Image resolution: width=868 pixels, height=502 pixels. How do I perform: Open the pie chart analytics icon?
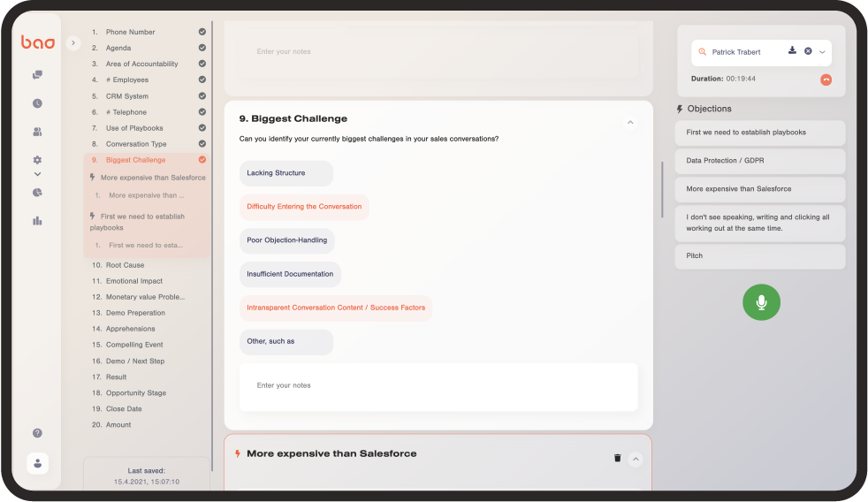[x=37, y=192]
